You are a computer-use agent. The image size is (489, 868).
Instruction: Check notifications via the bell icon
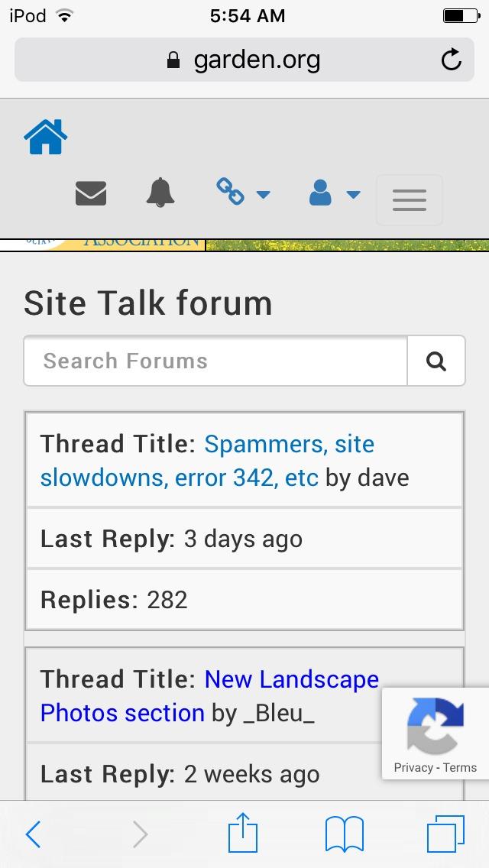[x=160, y=193]
